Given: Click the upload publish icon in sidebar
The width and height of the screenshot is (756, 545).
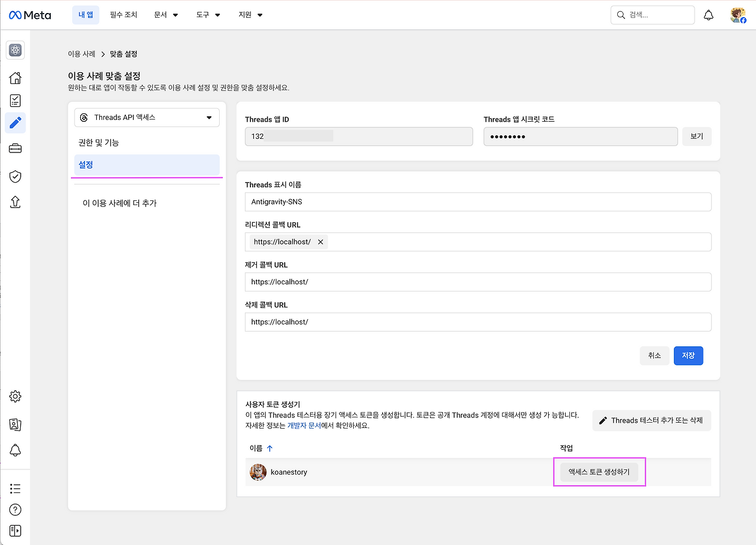Looking at the screenshot, I should pos(15,202).
